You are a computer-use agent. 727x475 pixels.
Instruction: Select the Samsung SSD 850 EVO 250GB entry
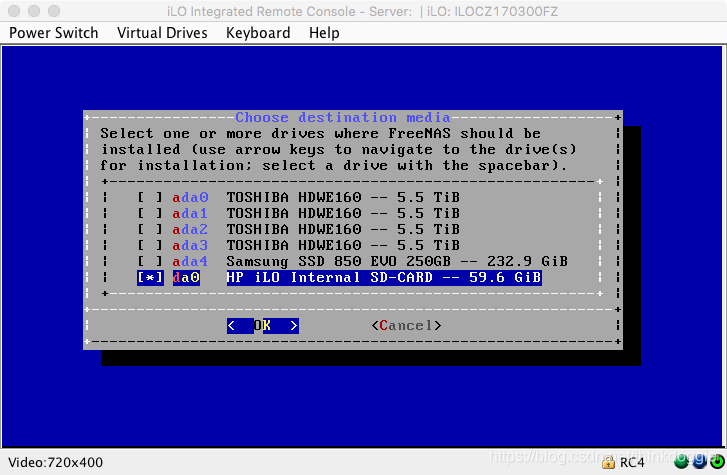[x=397, y=262]
